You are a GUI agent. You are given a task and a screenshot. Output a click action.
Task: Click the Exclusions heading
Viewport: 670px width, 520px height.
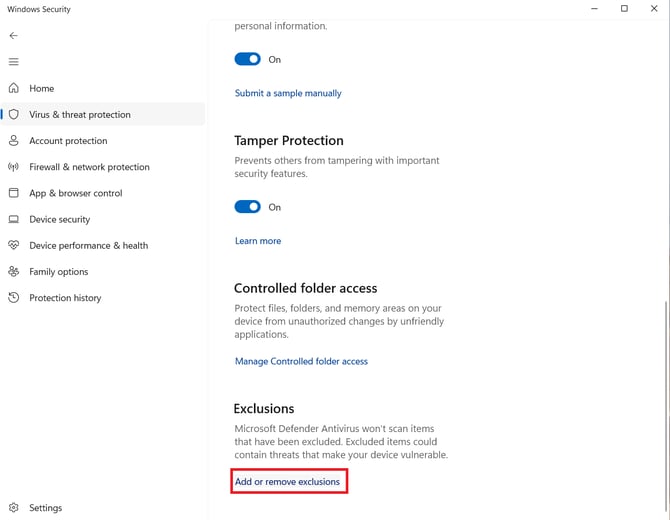tap(264, 408)
